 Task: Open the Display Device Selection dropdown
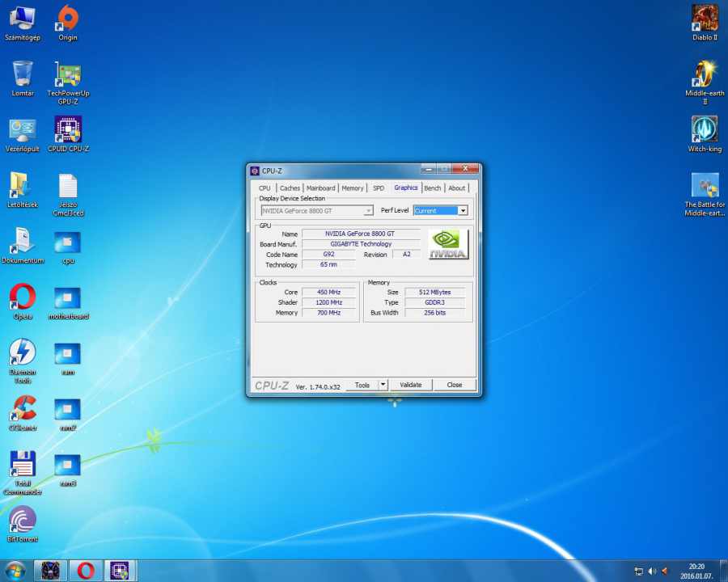click(x=317, y=211)
